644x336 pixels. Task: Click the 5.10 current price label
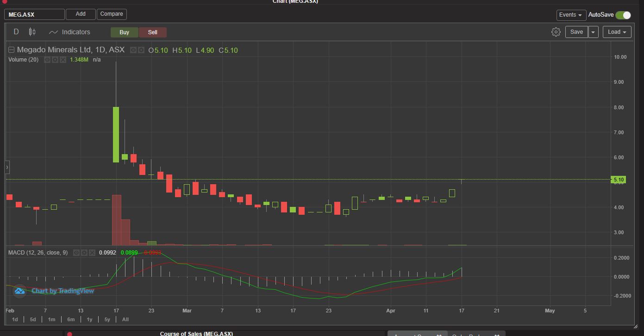(619, 180)
